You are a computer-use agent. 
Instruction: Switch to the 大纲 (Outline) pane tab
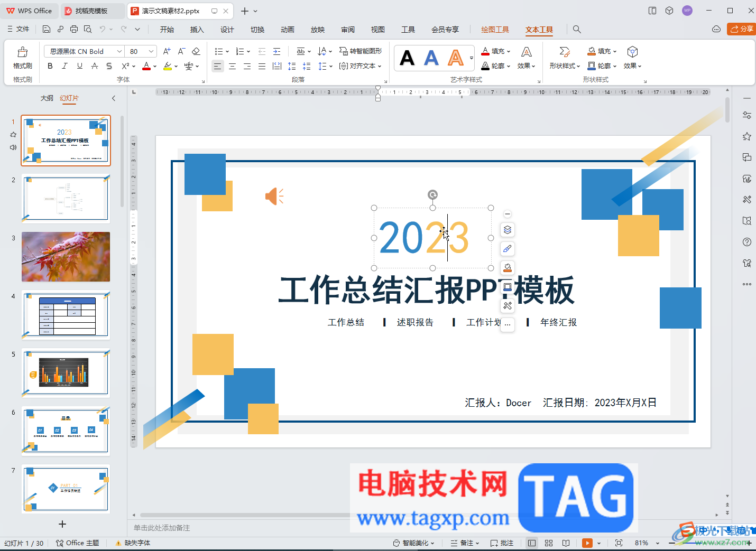[47, 98]
